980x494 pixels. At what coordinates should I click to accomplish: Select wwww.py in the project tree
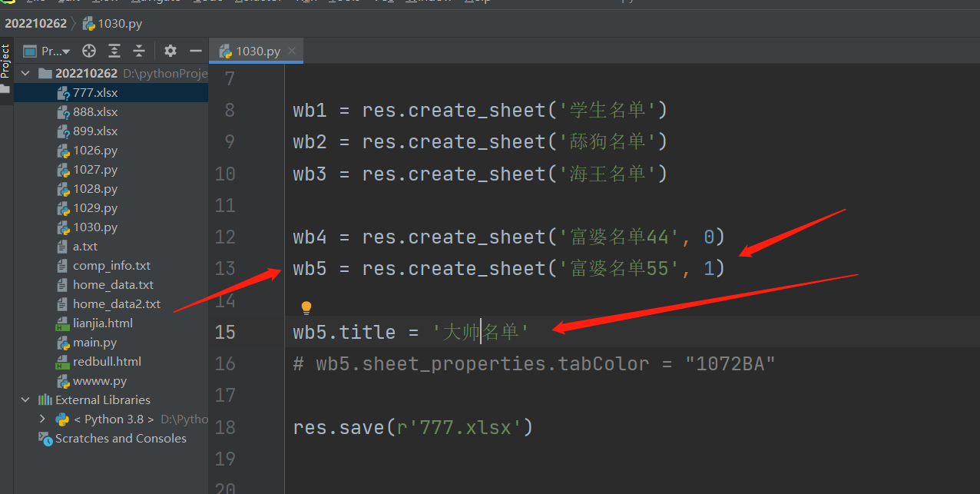pyautogui.click(x=100, y=380)
